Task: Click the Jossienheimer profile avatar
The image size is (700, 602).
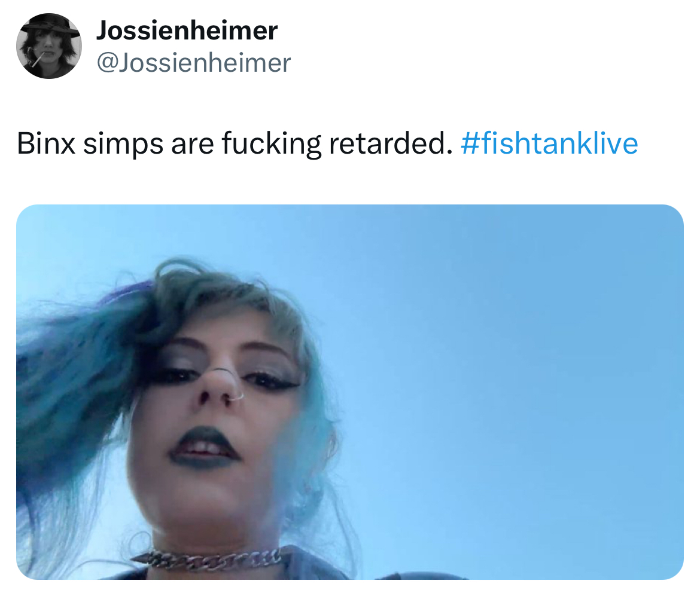Action: point(49,46)
